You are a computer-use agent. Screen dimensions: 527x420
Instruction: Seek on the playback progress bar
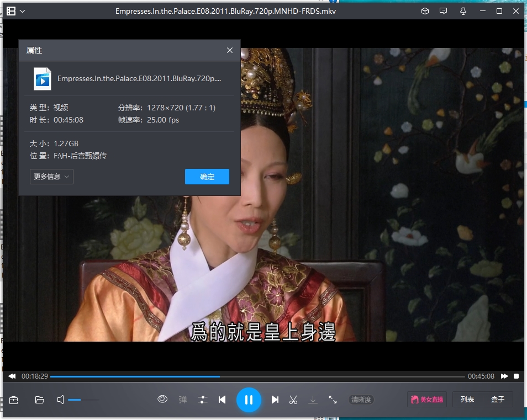pos(257,376)
